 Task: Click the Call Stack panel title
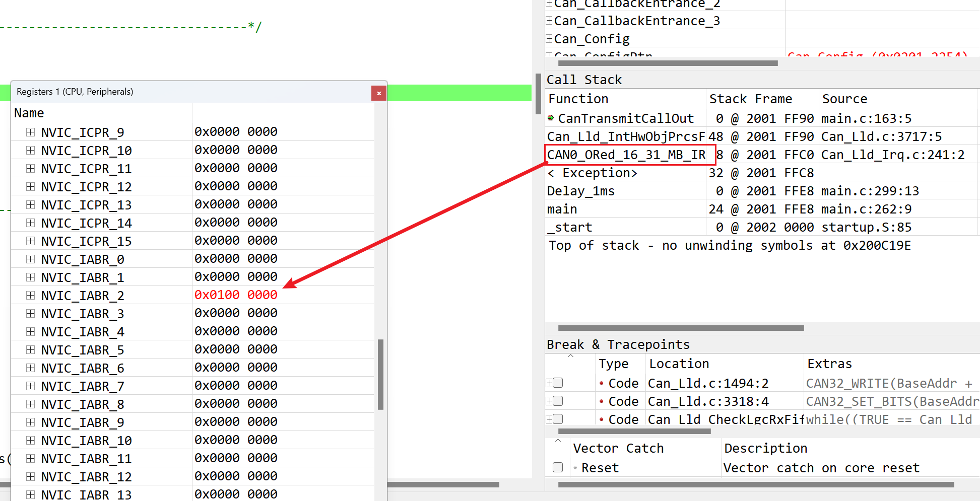[584, 80]
